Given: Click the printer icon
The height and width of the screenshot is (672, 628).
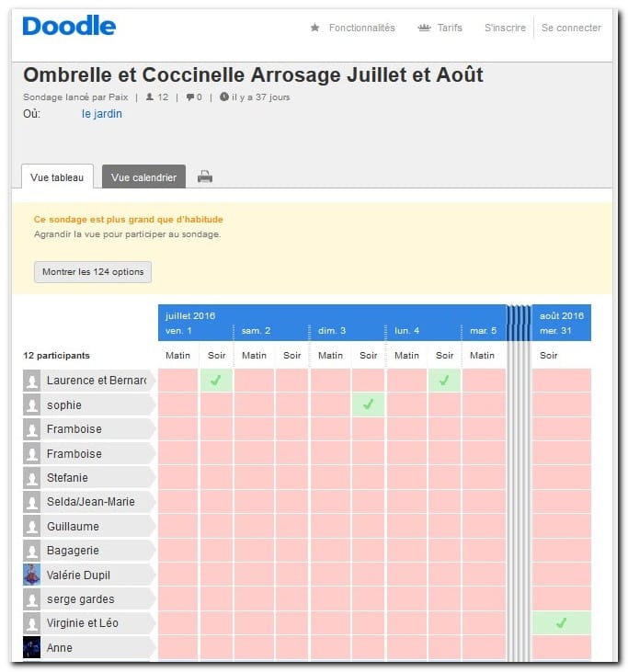Looking at the screenshot, I should point(205,177).
